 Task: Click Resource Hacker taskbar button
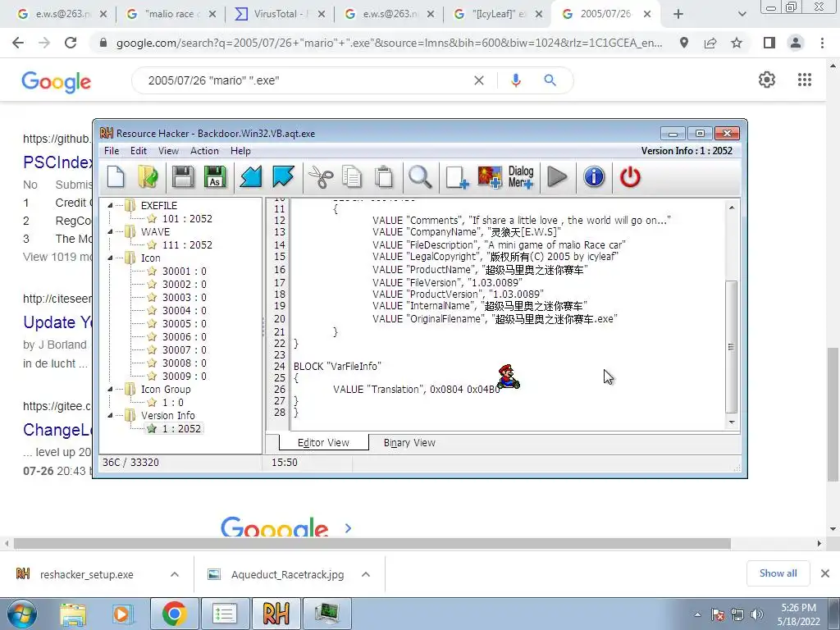(x=276, y=614)
